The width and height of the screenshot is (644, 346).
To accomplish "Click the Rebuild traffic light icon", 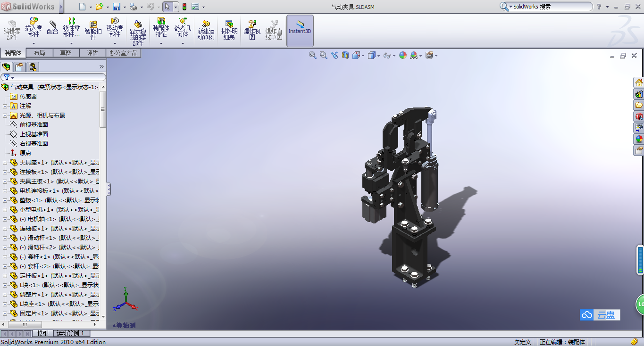I will point(184,7).
